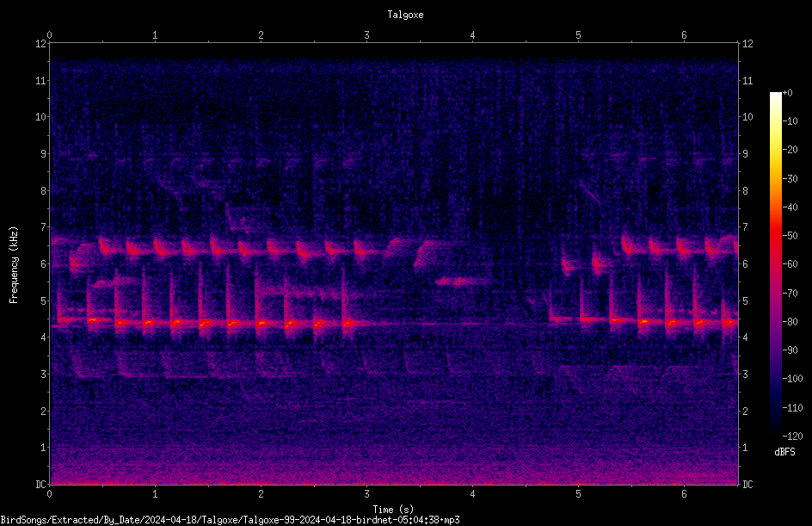Click the isolated 5.5 kHz blob near 3.8 seconds
Viewport: 812px width, 526px height.
460,282
